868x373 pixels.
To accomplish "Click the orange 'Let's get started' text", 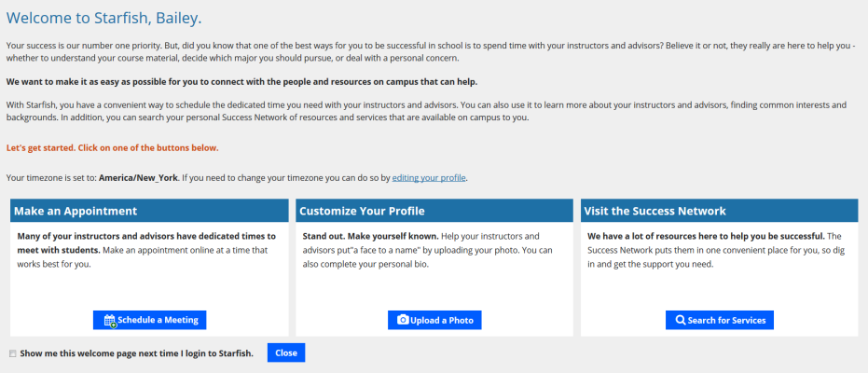I will 113,148.
